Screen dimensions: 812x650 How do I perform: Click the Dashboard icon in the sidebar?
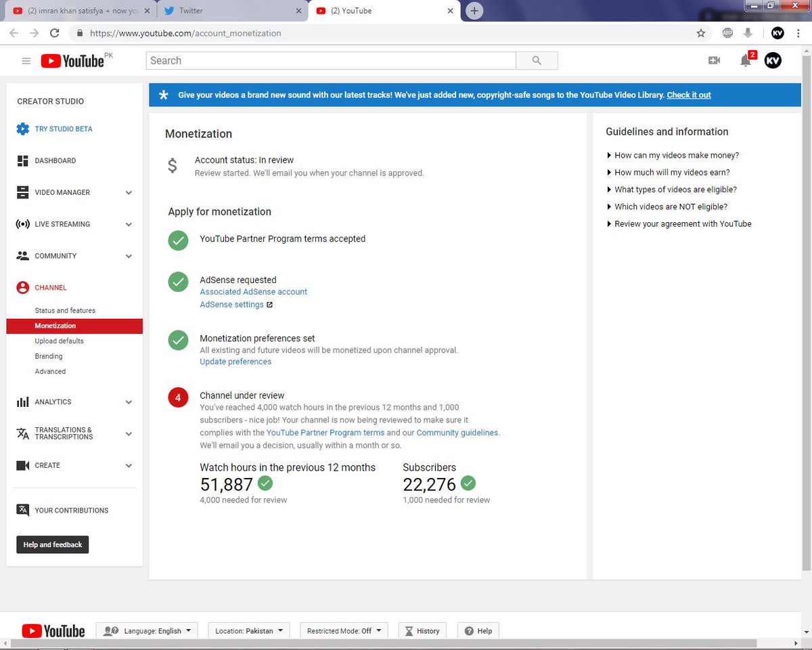tap(23, 160)
